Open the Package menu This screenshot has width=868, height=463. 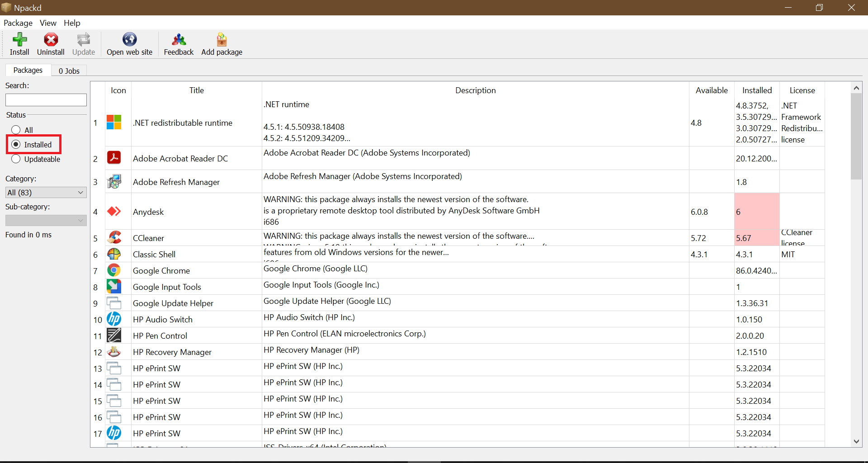point(18,23)
